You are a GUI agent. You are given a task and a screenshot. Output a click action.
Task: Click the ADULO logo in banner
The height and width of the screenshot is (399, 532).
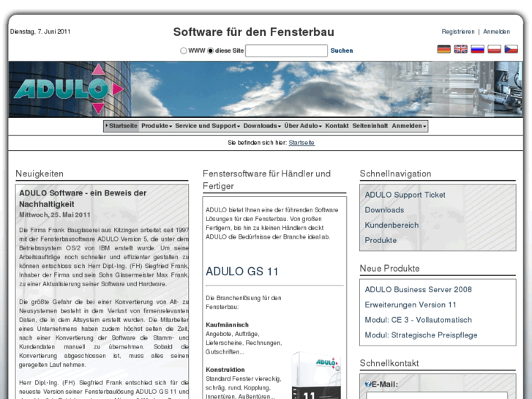pos(69,89)
